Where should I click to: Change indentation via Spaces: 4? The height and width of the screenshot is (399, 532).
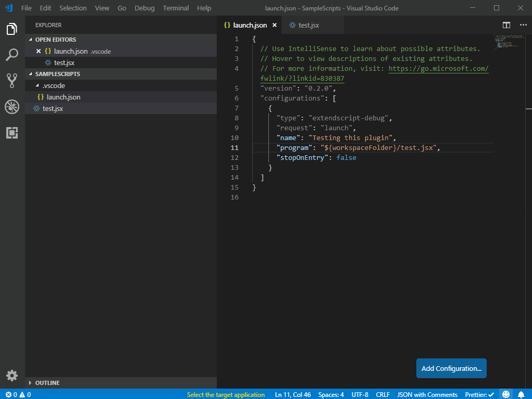331,395
